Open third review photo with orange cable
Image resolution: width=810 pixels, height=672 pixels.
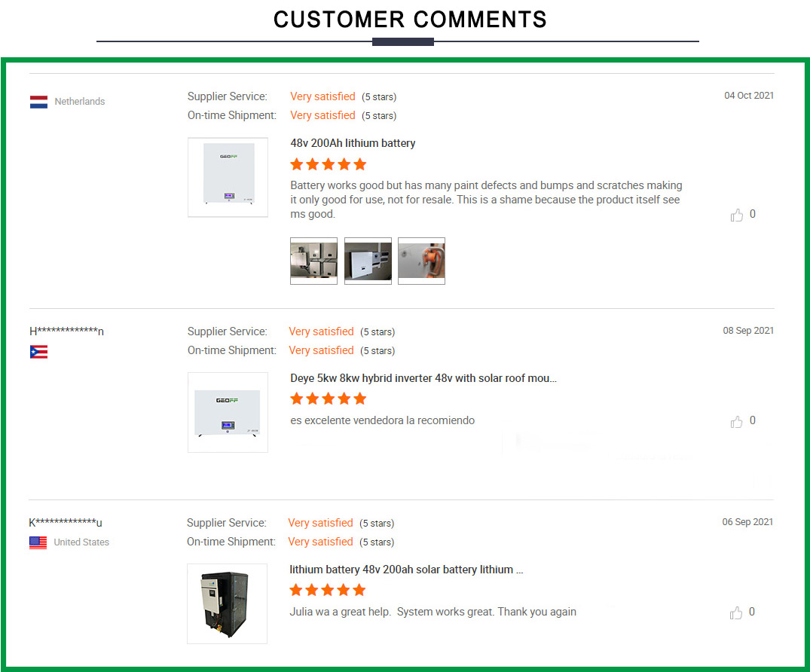(x=421, y=261)
